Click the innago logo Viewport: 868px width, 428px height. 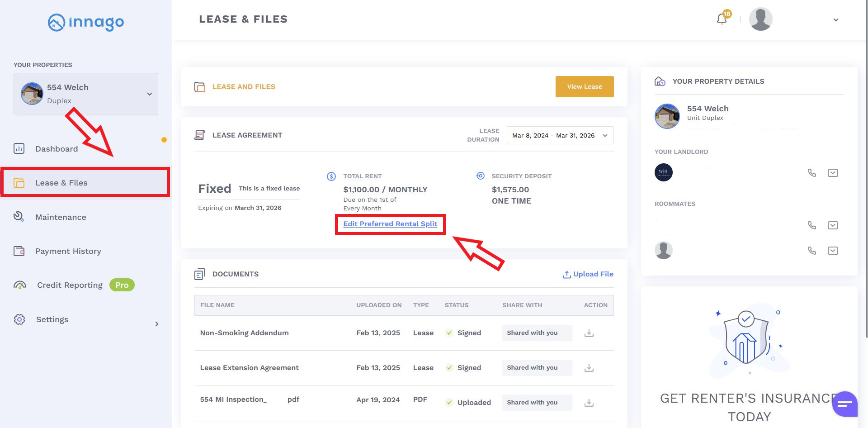[86, 22]
